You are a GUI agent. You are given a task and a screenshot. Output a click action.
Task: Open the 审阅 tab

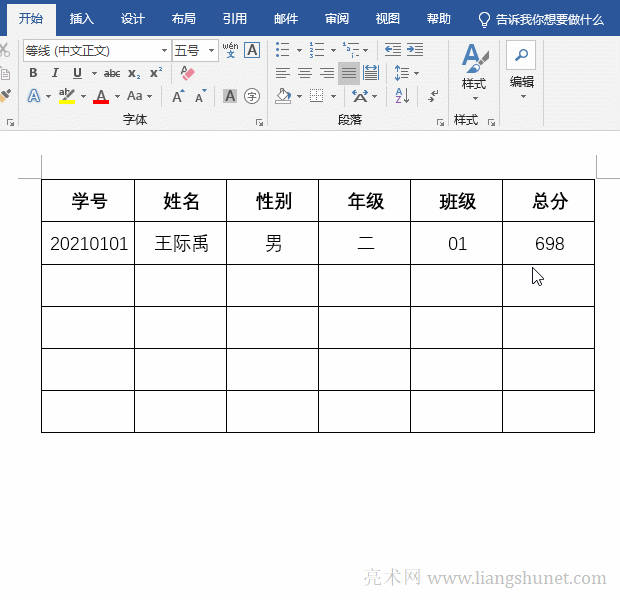[336, 19]
